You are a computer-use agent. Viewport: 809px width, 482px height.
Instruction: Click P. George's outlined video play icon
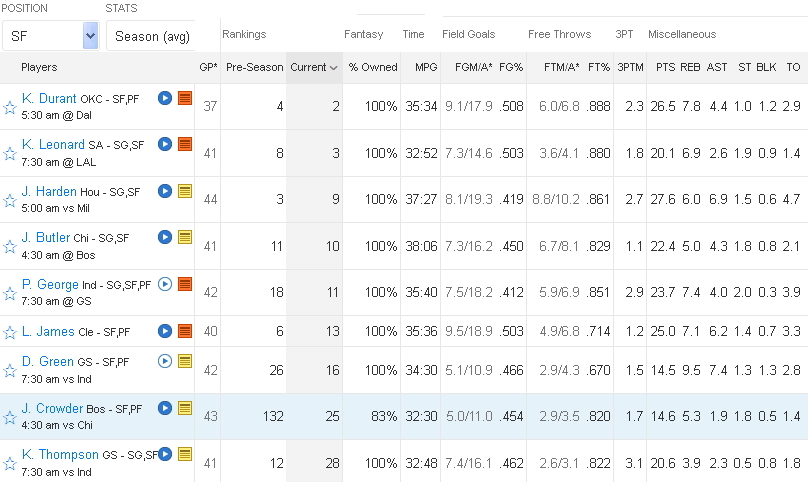pyautogui.click(x=165, y=284)
